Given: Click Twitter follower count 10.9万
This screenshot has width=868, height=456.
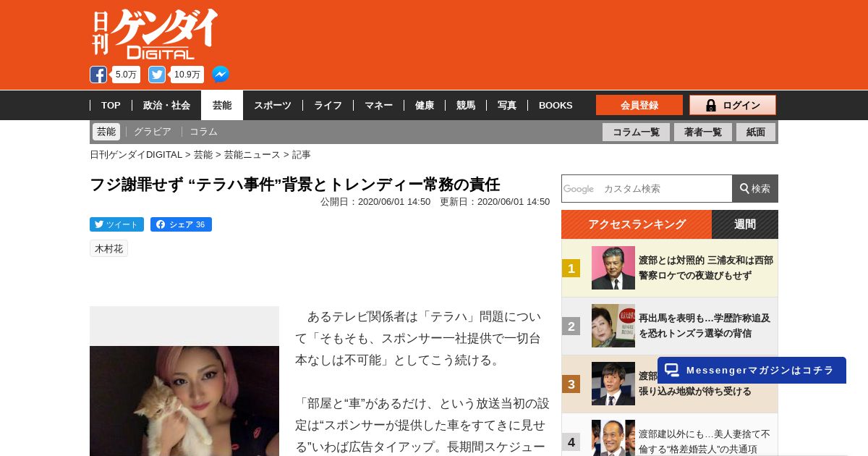Looking at the screenshot, I should 187,75.
